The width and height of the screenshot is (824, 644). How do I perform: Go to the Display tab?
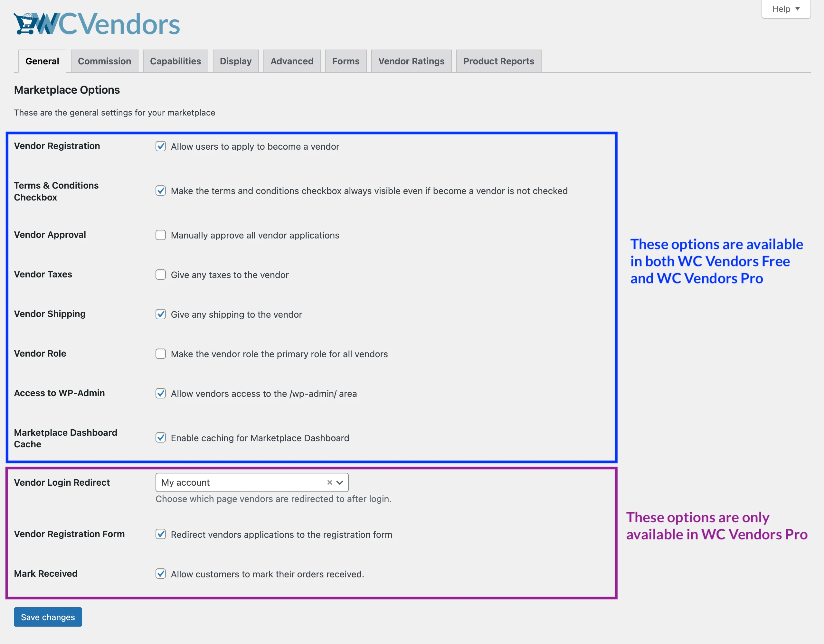click(236, 61)
